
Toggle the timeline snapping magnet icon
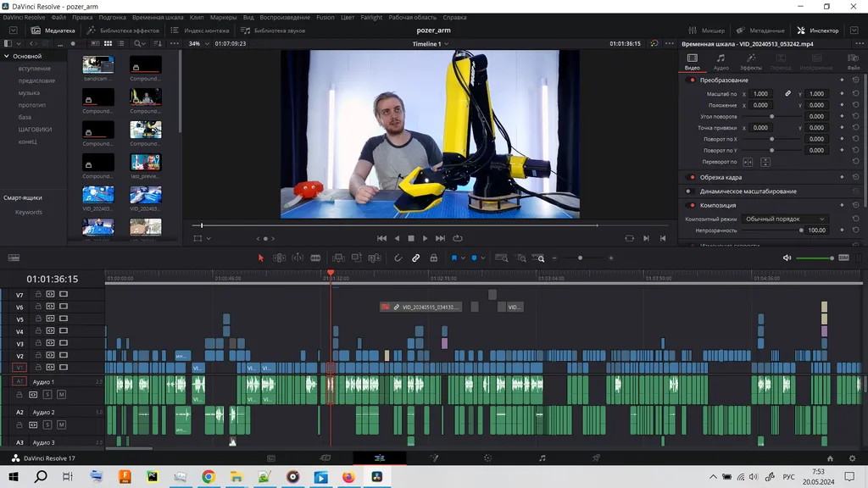pyautogui.click(x=398, y=258)
